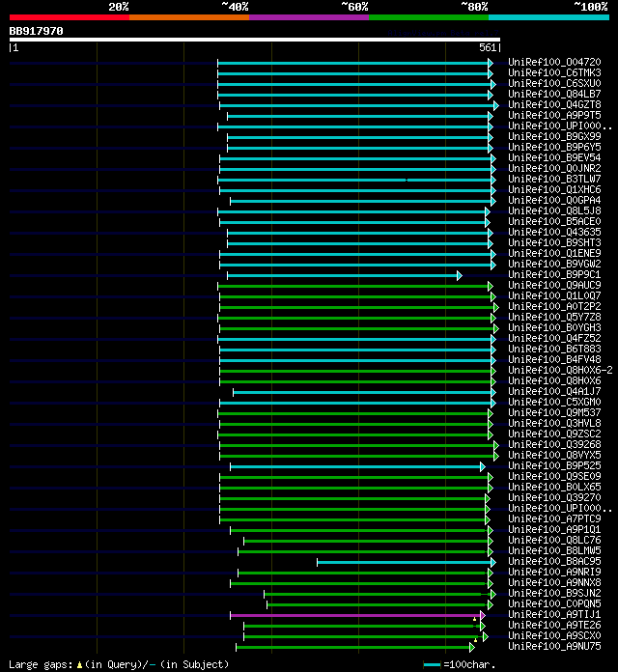Open hit UniRef100_C6TMK3
The height and width of the screenshot is (672, 618).
point(554,72)
